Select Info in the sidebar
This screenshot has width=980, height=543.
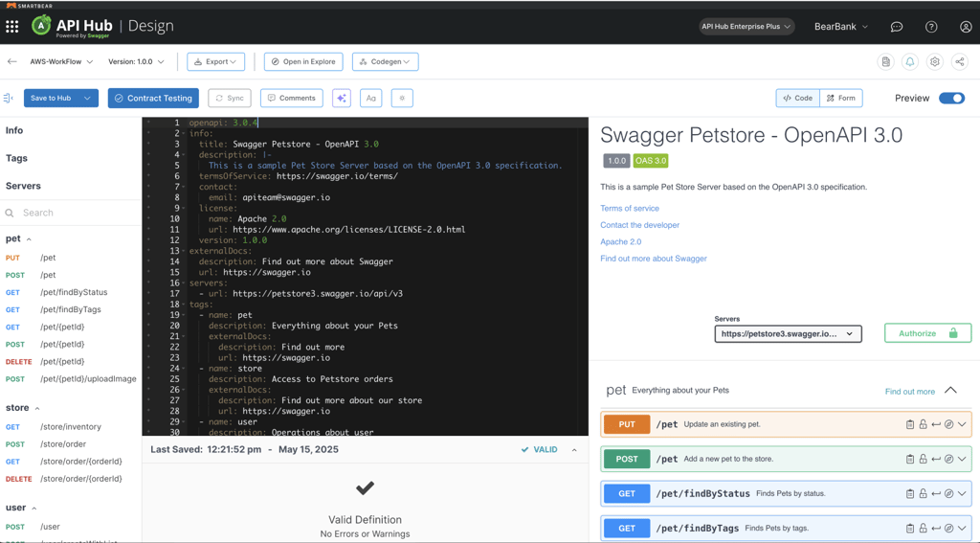pyautogui.click(x=14, y=130)
